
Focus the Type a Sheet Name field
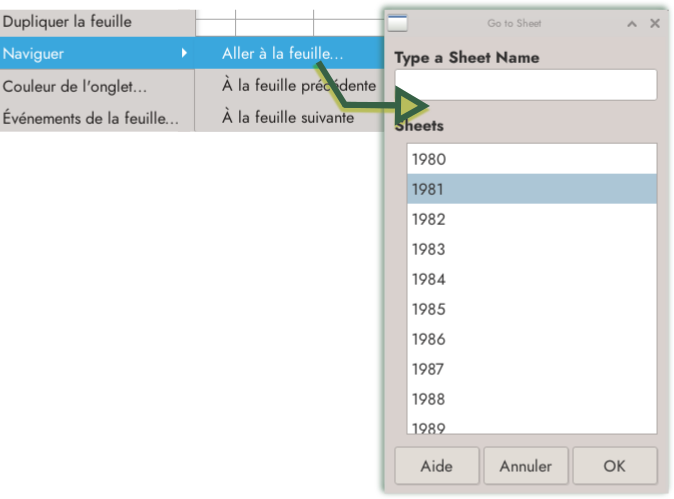pyautogui.click(x=525, y=85)
